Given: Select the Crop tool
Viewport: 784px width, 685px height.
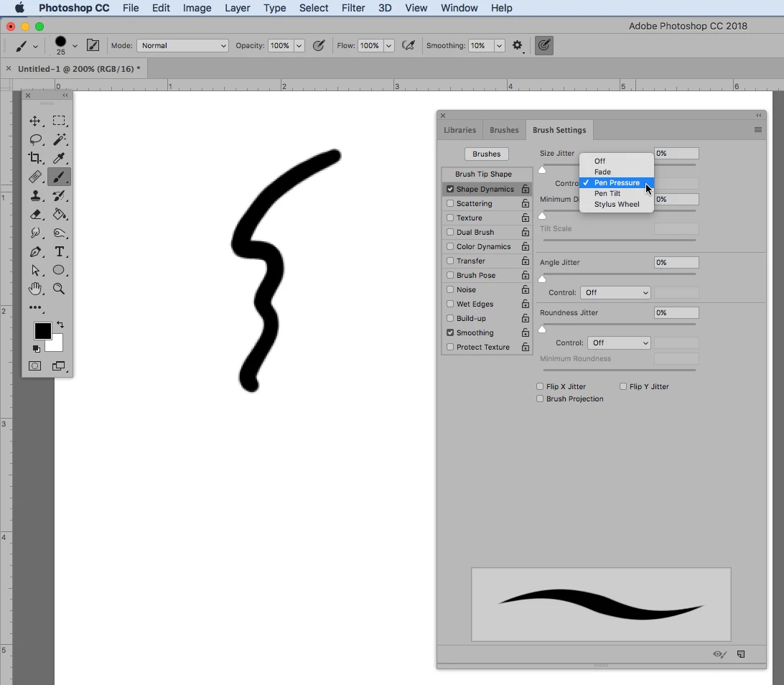Looking at the screenshot, I should [35, 158].
